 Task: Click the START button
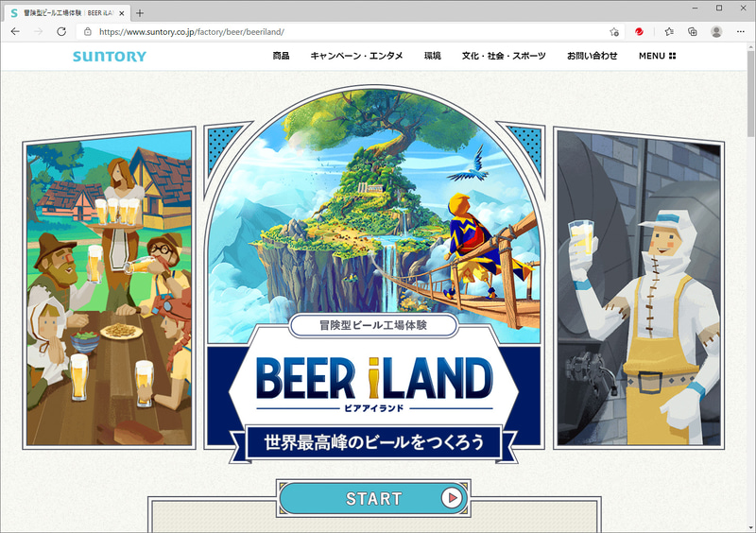373,498
